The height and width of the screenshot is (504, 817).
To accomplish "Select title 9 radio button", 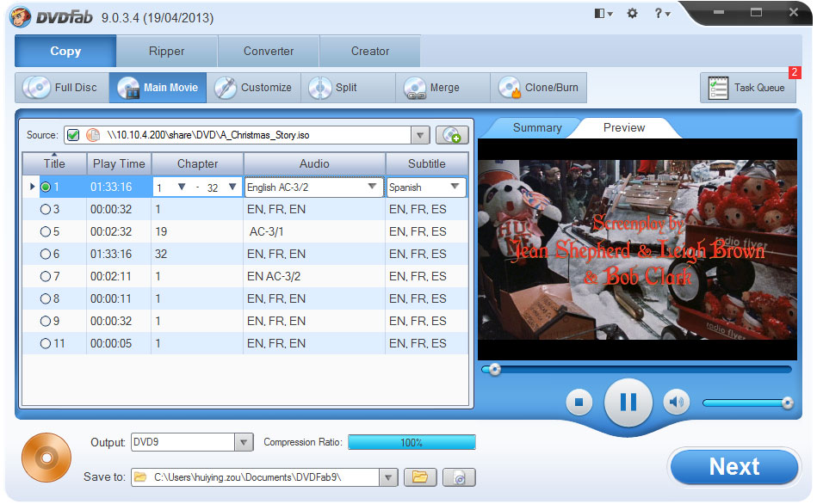I will pyautogui.click(x=46, y=322).
